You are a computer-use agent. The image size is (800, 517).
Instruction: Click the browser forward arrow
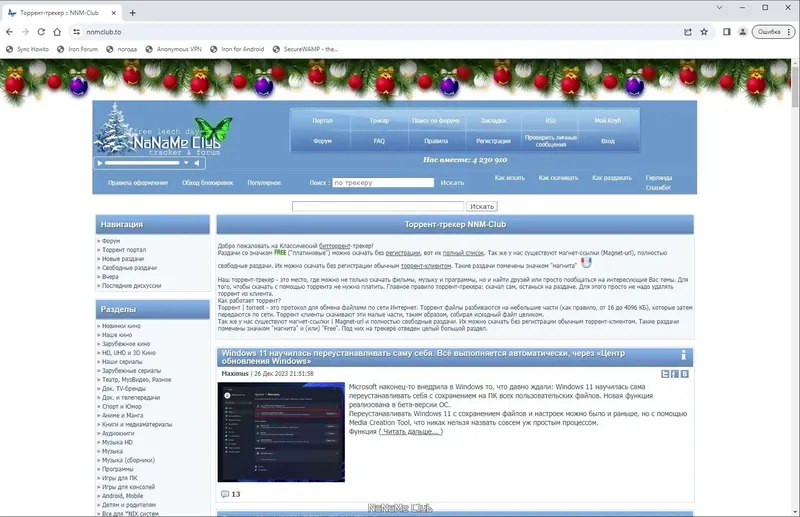25,32
